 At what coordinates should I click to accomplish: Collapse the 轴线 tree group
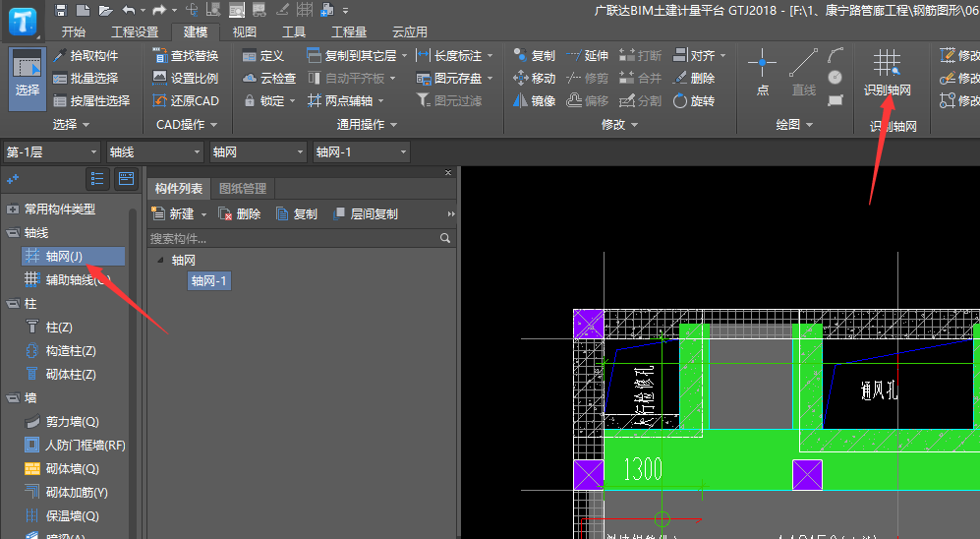[x=13, y=233]
